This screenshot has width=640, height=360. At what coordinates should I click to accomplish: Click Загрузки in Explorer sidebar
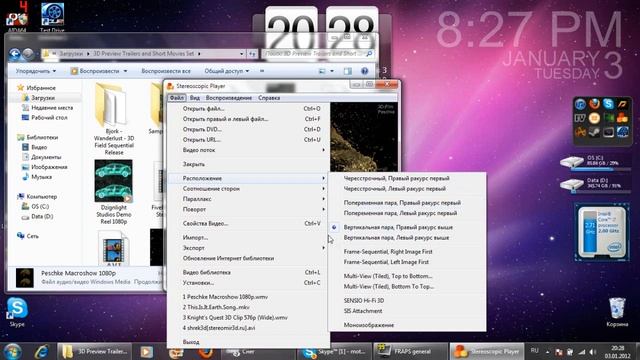(x=43, y=98)
